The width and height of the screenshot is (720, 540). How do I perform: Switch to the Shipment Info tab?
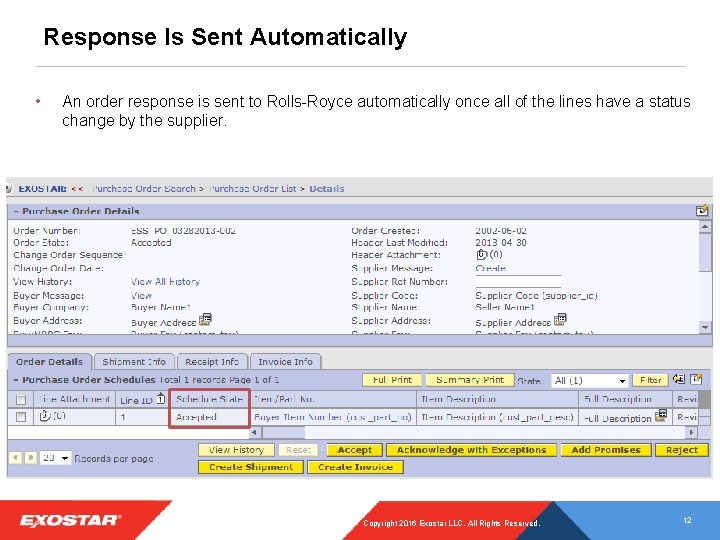[134, 362]
